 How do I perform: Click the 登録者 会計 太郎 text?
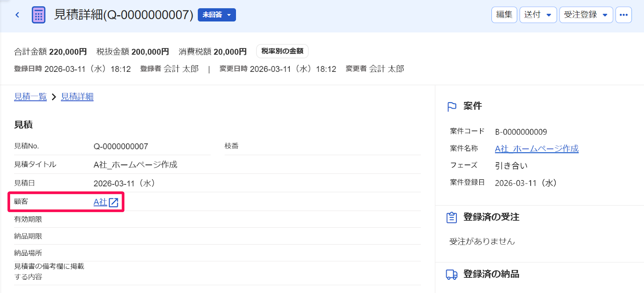tap(169, 69)
